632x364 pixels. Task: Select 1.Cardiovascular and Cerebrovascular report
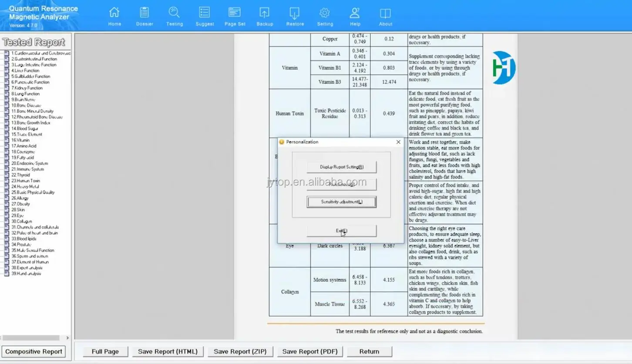tap(40, 53)
